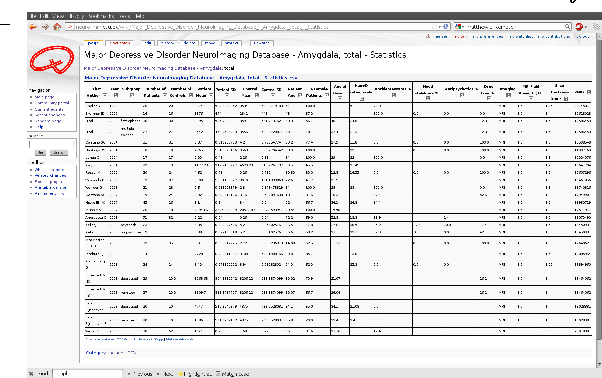This screenshot has height=378, width=602.
Task: Open the Bookmarks menu
Action: coord(101,16)
